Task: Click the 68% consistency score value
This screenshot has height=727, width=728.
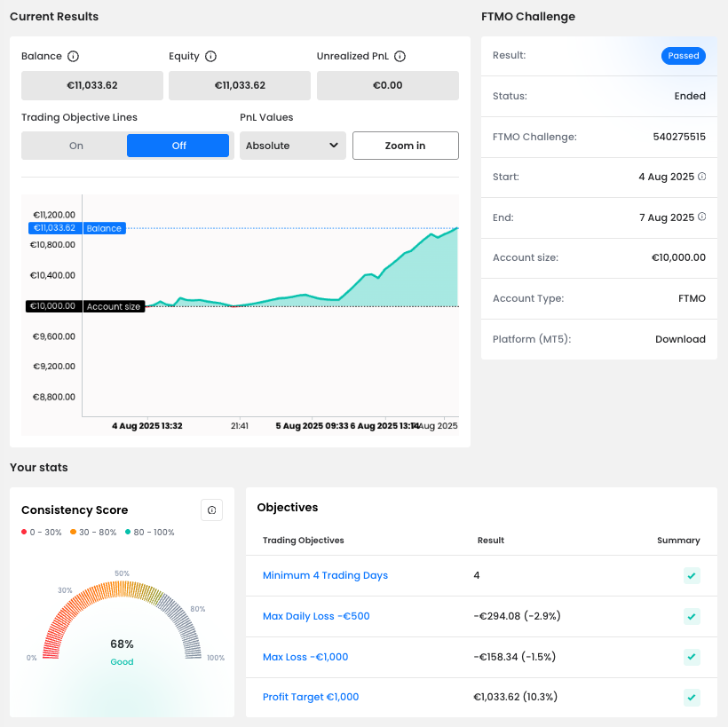Action: [123, 644]
